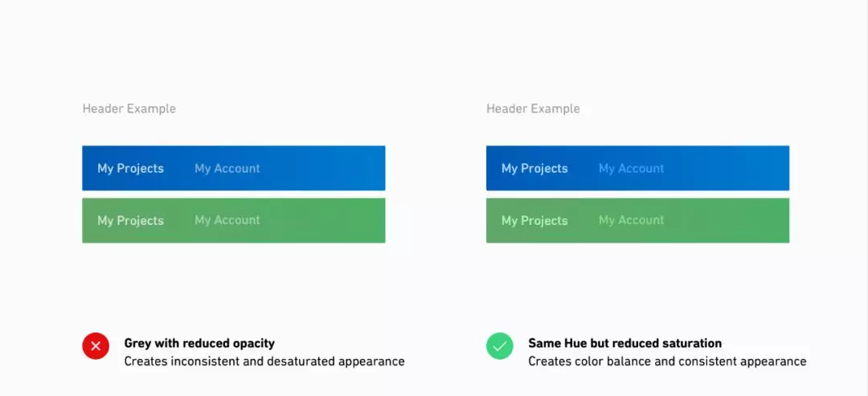Click 'Header Example' label above same-hue headers

(x=533, y=109)
